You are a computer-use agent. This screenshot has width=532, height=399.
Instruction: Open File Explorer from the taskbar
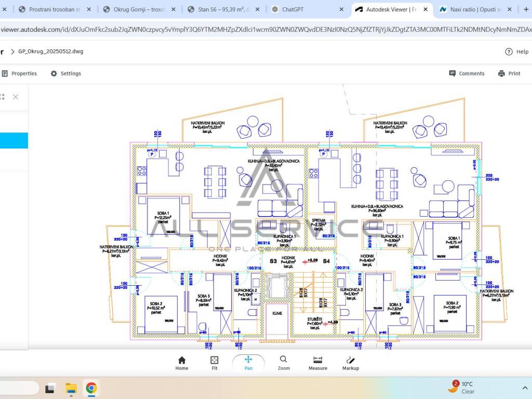[71, 388]
